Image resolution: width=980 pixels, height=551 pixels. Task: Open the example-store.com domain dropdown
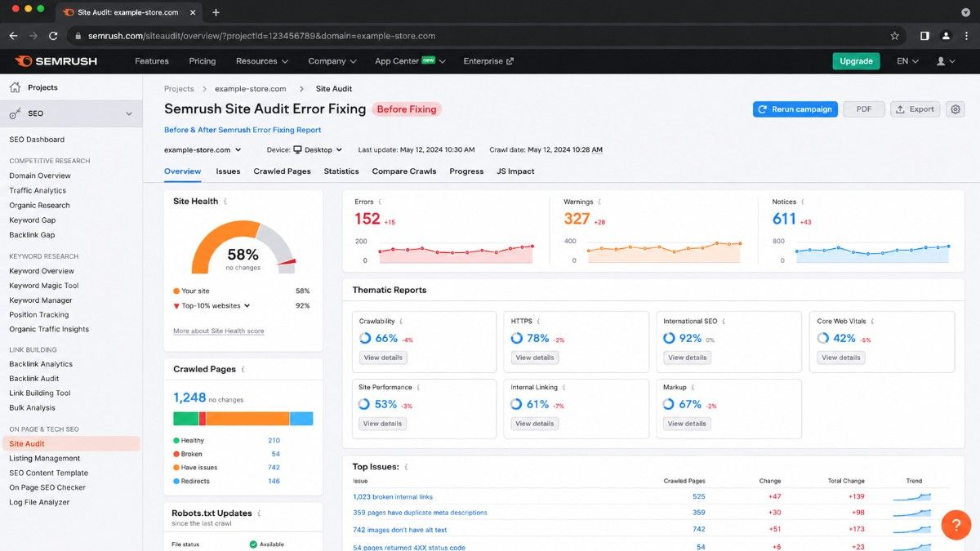203,150
